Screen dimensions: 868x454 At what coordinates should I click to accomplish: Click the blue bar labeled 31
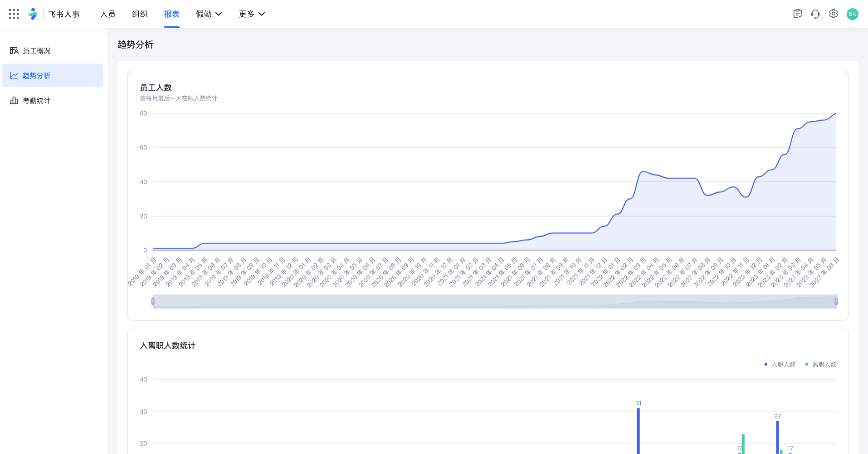[638, 431]
